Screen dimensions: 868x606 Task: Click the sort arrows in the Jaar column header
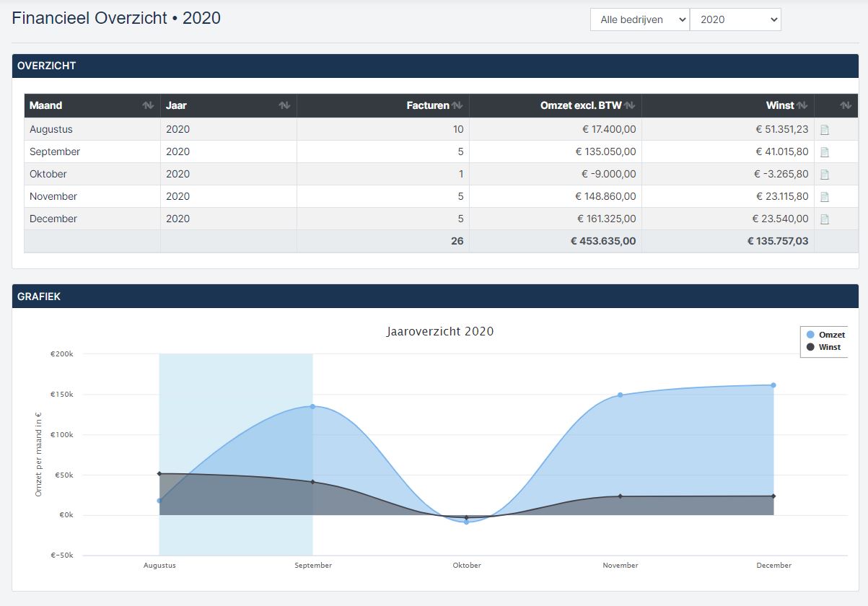(284, 105)
